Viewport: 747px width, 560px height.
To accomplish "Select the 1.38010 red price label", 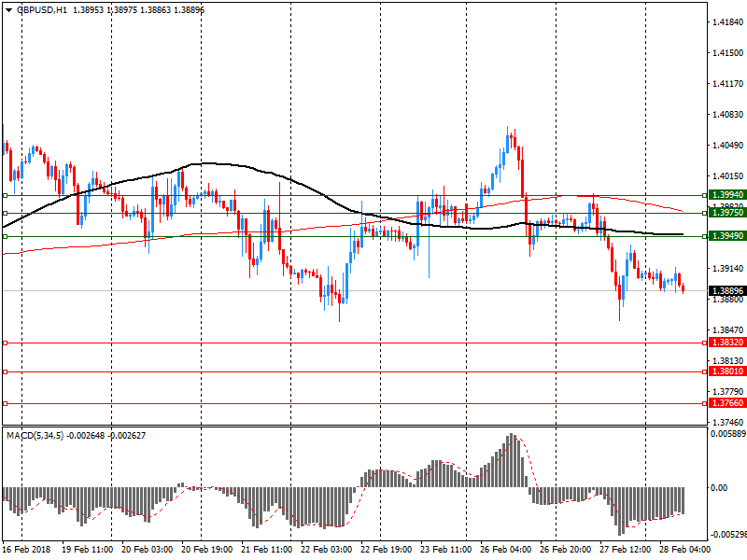I will [726, 371].
